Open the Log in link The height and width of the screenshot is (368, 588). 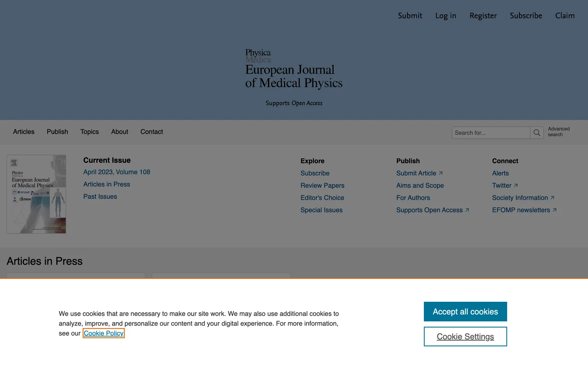(445, 16)
